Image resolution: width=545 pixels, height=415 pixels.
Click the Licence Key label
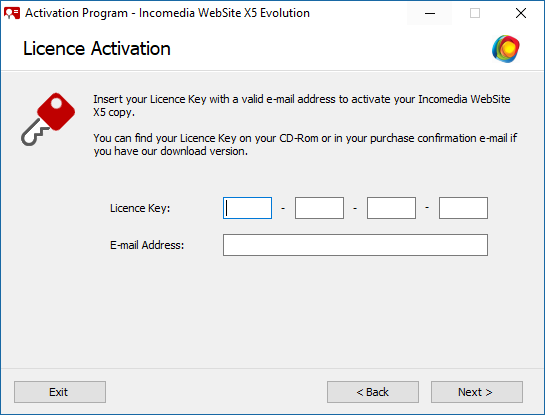tap(140, 208)
